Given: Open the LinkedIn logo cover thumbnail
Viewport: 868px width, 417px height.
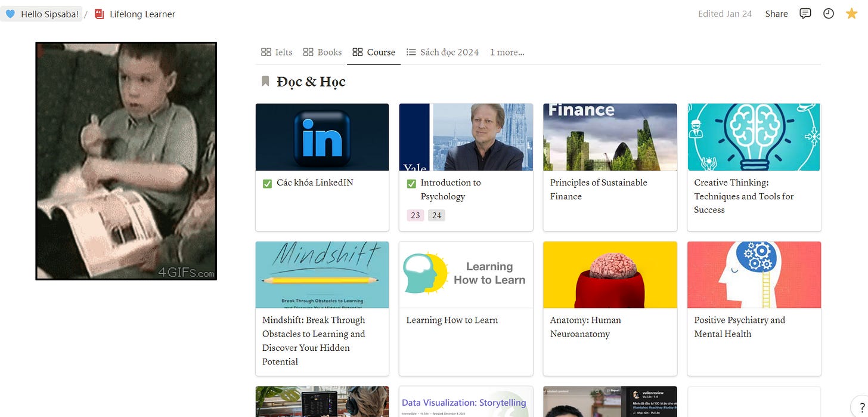Looking at the screenshot, I should (322, 137).
